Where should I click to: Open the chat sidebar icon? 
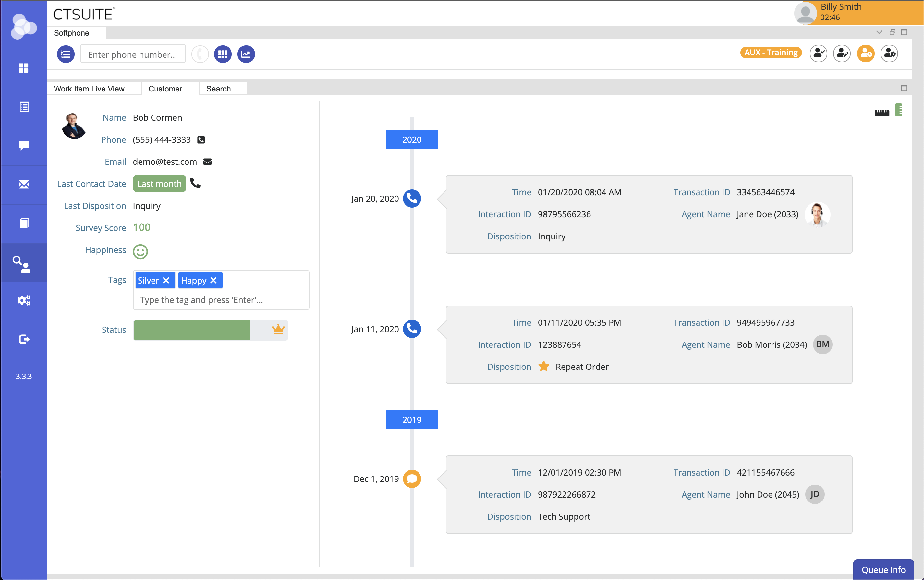coord(23,145)
